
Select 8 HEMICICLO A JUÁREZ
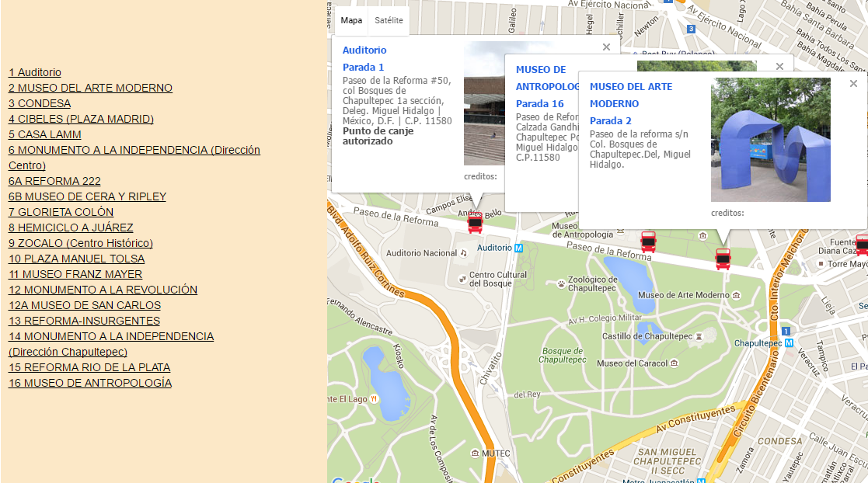click(71, 228)
